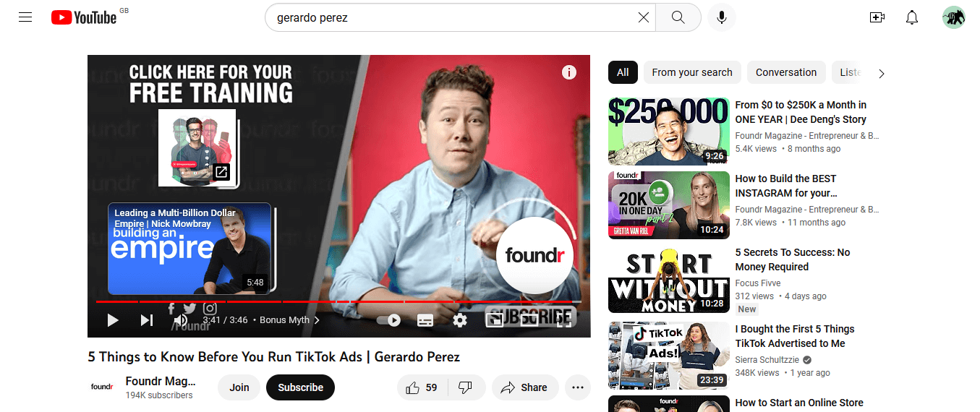Screen dimensions: 980x412
Task: Select the All filter chip
Action: (x=623, y=72)
